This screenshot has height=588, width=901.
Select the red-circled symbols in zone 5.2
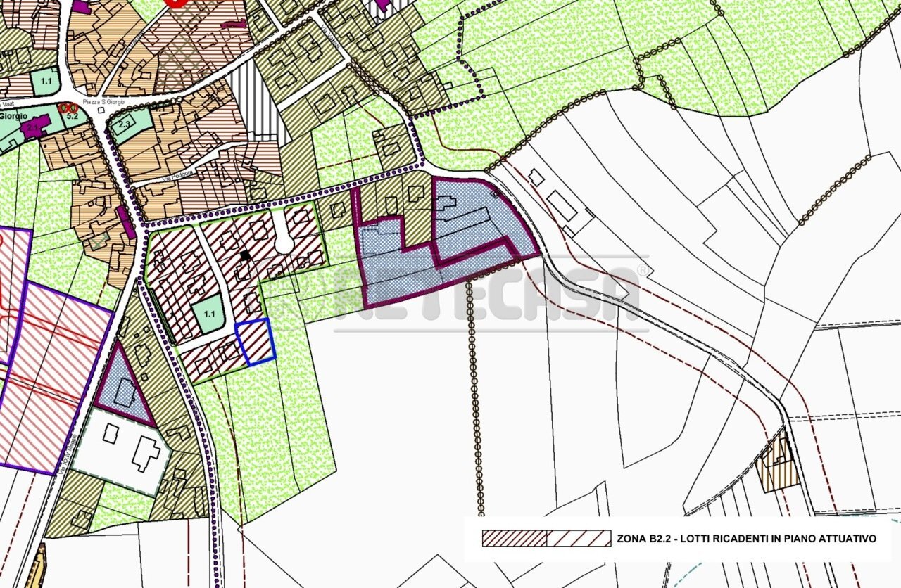(x=68, y=108)
